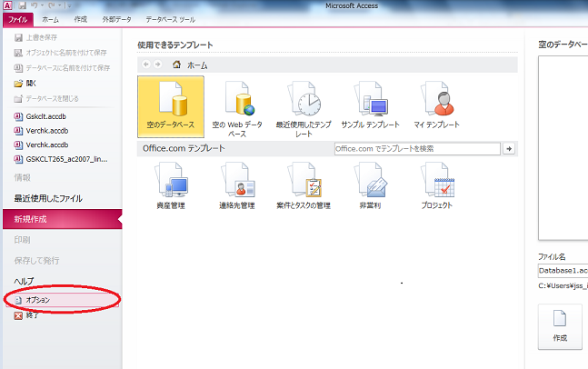Viewport: 588px width, 369px height.
Task: Open the first Verchk.accdb recent file
Action: pyautogui.click(x=41, y=131)
